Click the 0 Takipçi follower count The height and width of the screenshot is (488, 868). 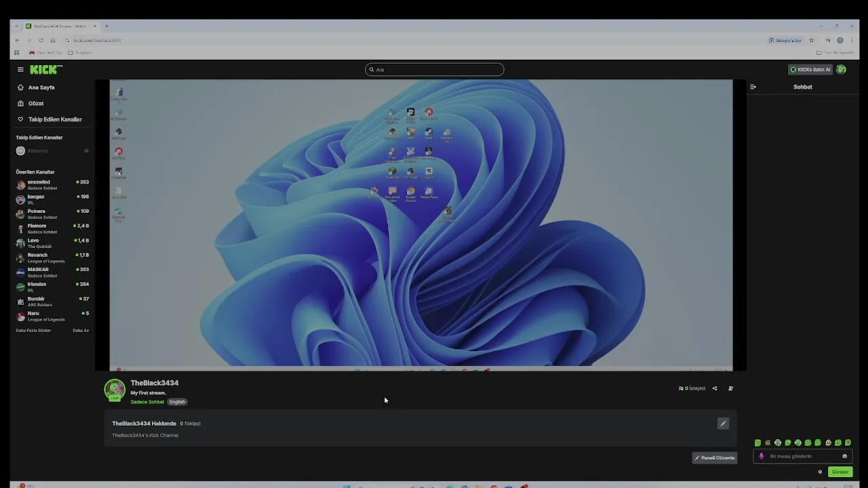[190, 424]
